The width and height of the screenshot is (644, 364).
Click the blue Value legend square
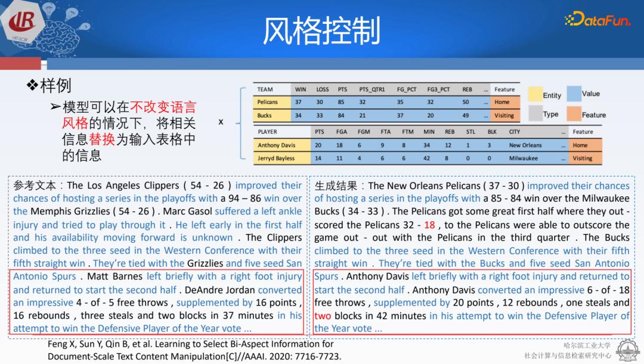574,94
